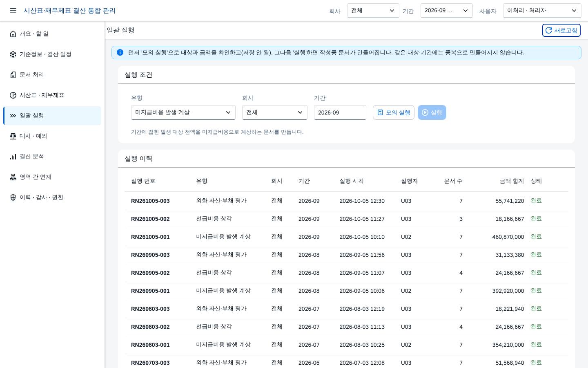
Task: Click the 금액 합계 column header
Action: 512,181
